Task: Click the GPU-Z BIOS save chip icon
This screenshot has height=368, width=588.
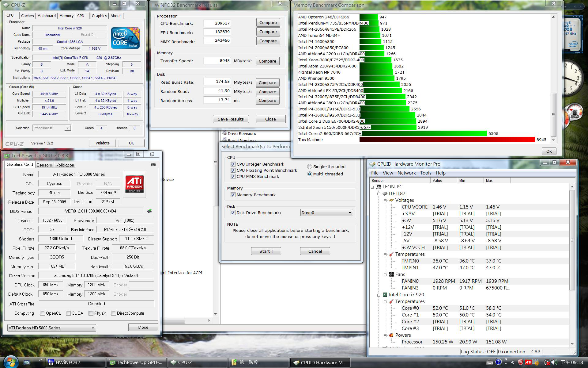Action: click(x=149, y=211)
